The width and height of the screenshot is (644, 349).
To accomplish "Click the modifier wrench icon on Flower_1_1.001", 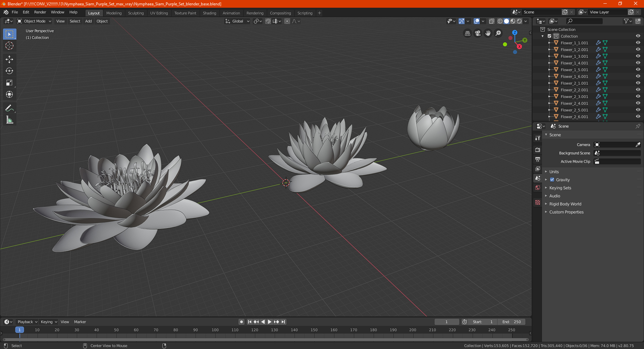I will point(598,43).
